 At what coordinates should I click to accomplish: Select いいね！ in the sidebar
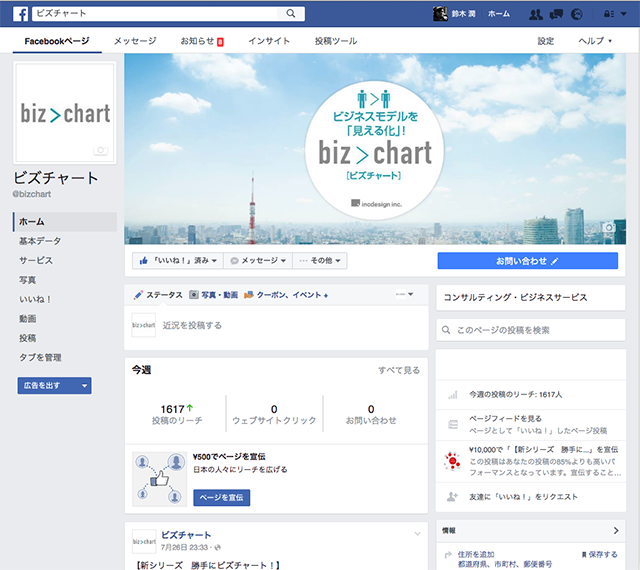[x=36, y=299]
